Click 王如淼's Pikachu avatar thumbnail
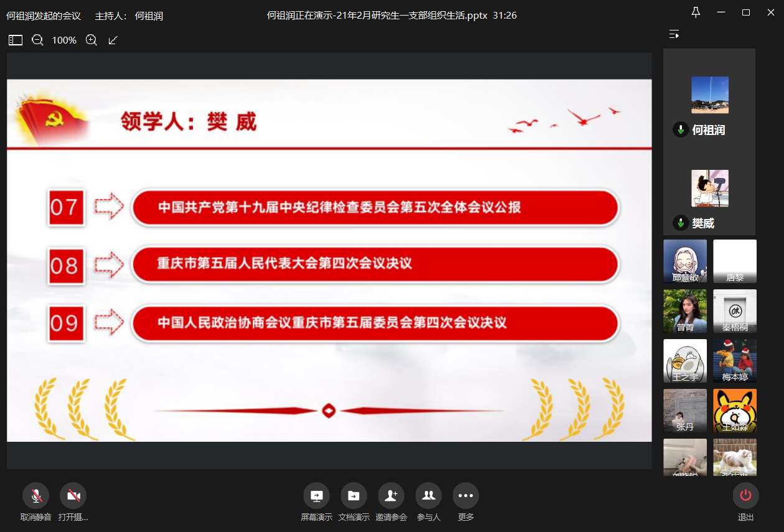The width and height of the screenshot is (784, 532). tap(735, 410)
